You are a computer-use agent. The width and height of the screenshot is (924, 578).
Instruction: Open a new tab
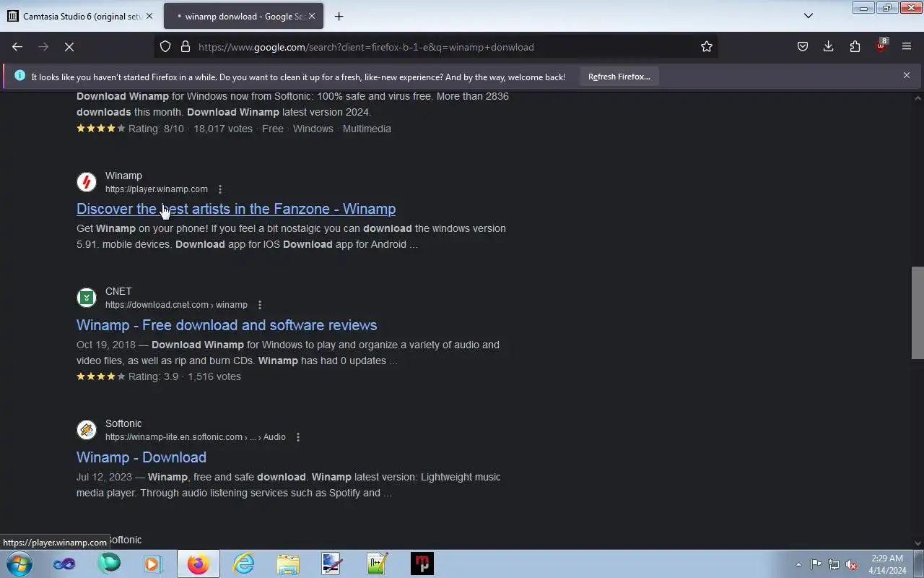coord(339,16)
